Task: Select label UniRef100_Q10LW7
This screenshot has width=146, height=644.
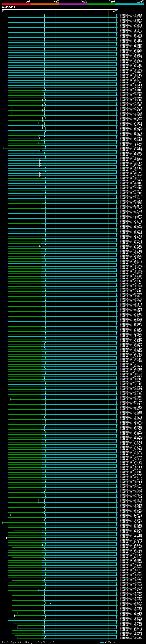Action: point(131,118)
